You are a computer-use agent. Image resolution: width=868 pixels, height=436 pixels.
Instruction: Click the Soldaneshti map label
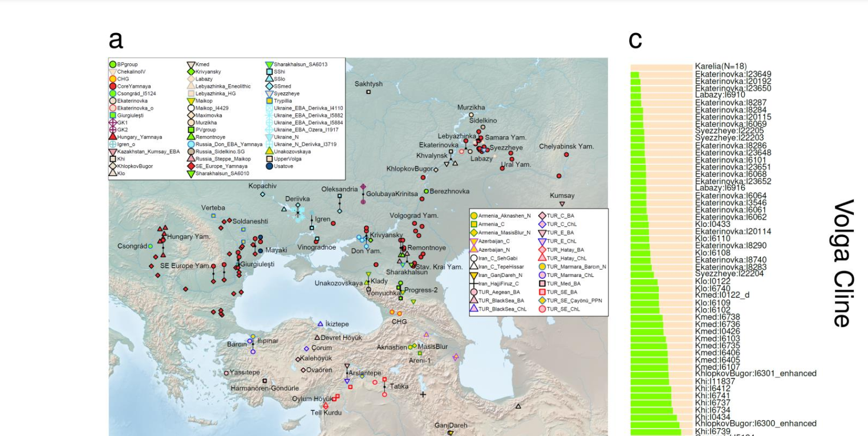click(x=250, y=221)
